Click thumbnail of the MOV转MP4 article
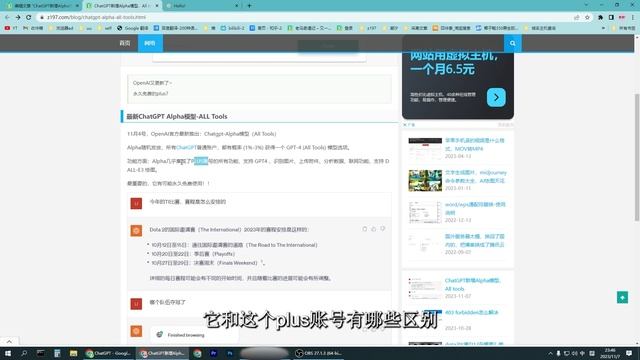 425,149
